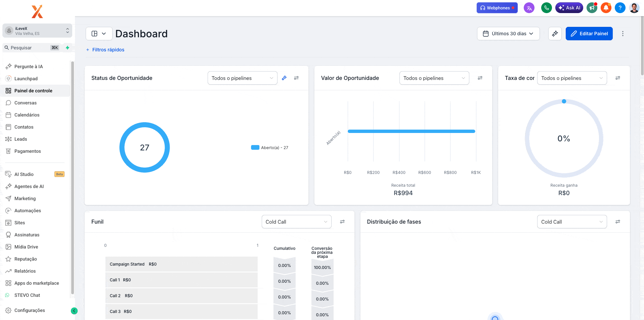The height and width of the screenshot is (320, 644).
Task: Open Cold Call dropdown in Funil card
Action: pos(297,222)
